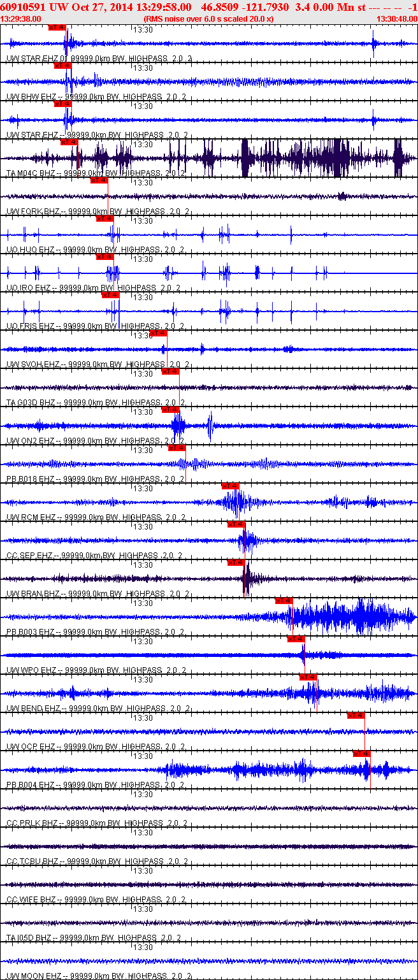The image size is (418, 980).
Task: Select the red pick flag on TA M04C trace
Action: [69, 142]
